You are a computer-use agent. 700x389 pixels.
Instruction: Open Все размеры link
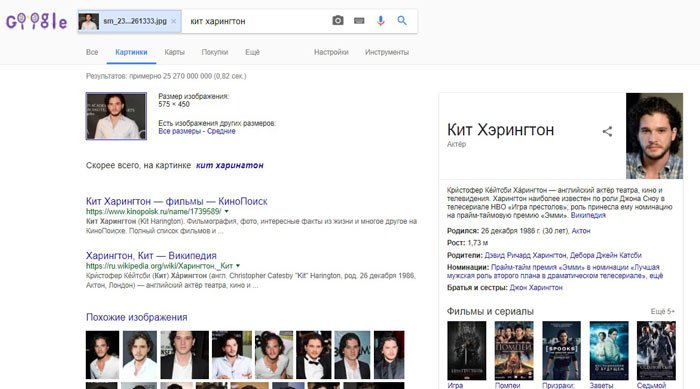tap(179, 131)
